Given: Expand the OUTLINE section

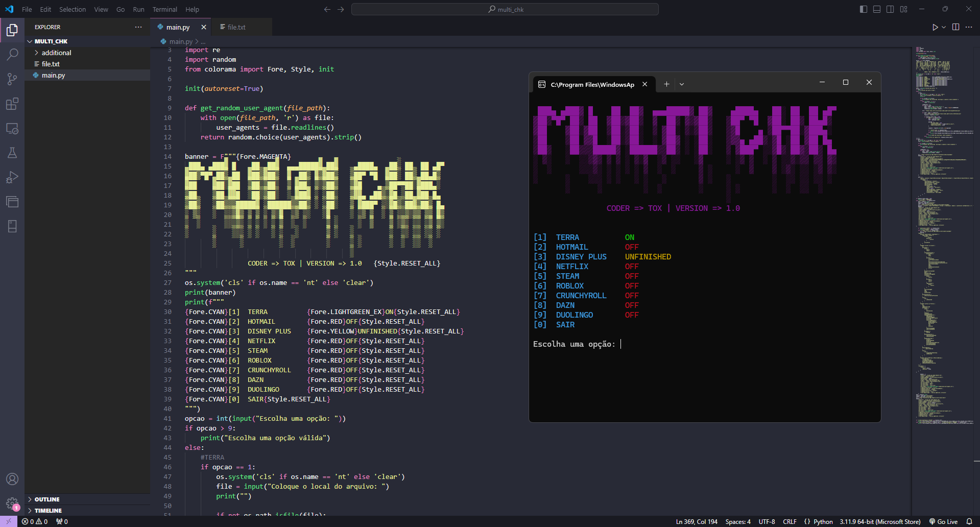Looking at the screenshot, I should (x=47, y=499).
